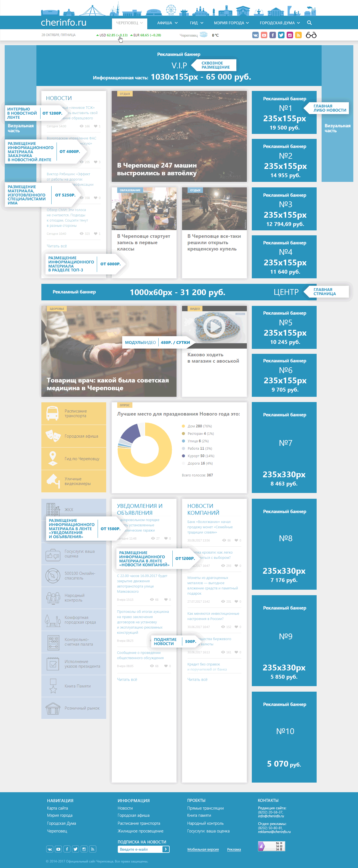This screenshot has height=868, width=358.
Task: Click blue Улица legend dot in poll
Action: pos(184,441)
